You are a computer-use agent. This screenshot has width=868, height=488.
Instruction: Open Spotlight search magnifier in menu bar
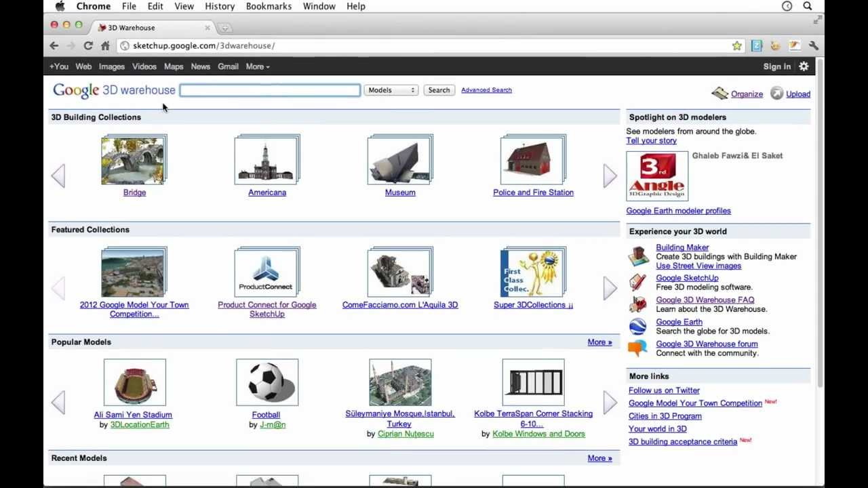pos(808,6)
